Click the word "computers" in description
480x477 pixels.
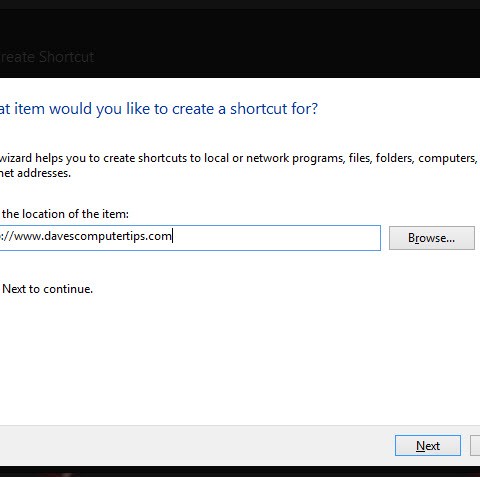coord(447,159)
